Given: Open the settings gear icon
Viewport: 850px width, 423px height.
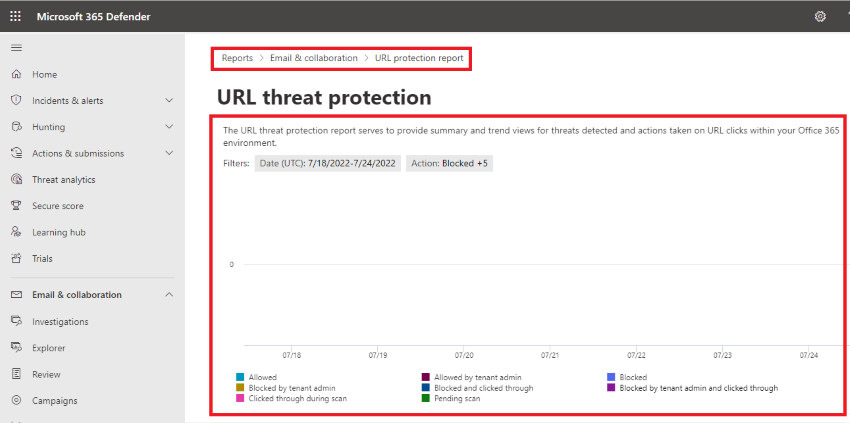Looking at the screenshot, I should click(820, 16).
